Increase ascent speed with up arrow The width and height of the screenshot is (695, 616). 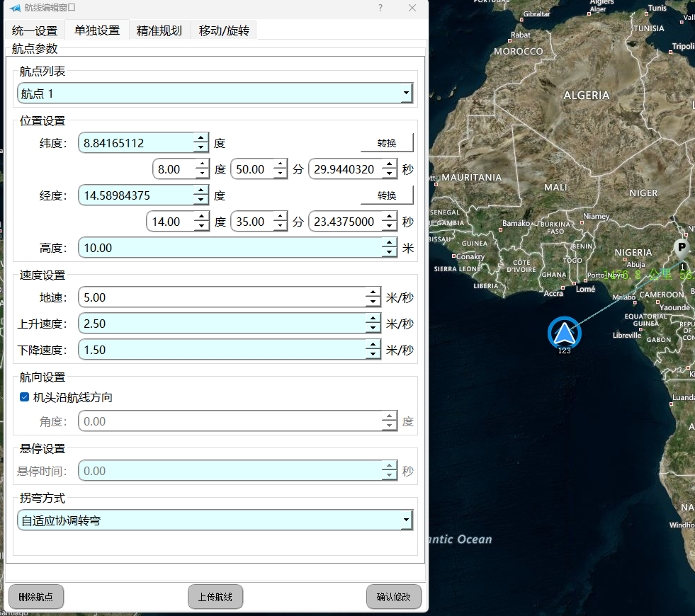(x=373, y=319)
